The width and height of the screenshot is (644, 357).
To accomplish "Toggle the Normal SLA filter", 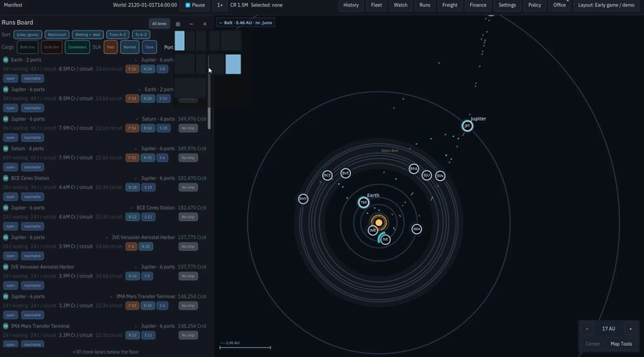I will [x=130, y=47].
